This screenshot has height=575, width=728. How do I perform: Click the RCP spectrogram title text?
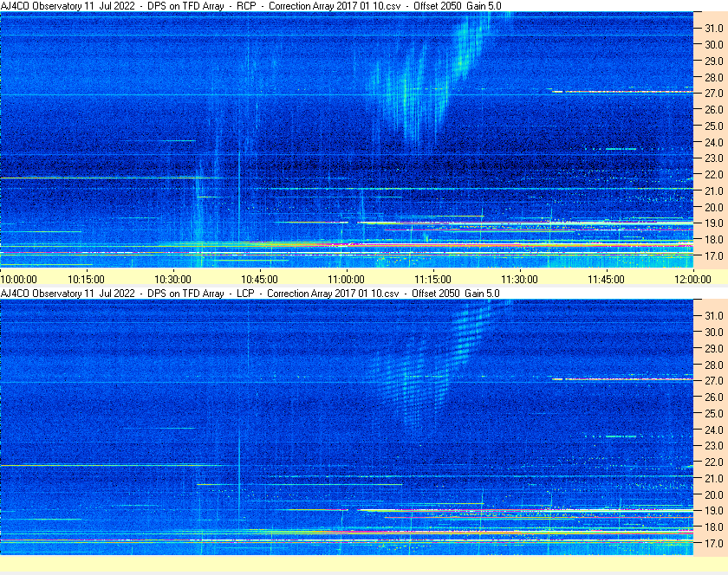(x=250, y=6)
